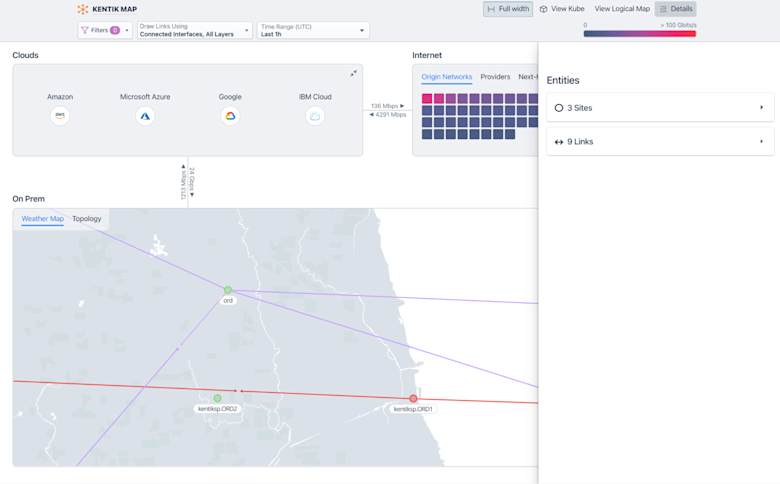Click the Google cloud label
This screenshot has width=780, height=484.
pyautogui.click(x=230, y=97)
